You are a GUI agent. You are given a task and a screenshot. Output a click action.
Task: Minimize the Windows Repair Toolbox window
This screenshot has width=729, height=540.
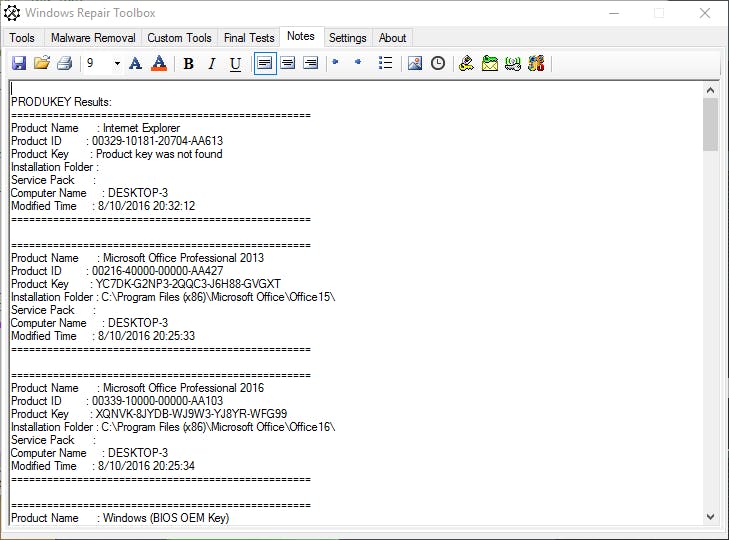pyautogui.click(x=614, y=13)
